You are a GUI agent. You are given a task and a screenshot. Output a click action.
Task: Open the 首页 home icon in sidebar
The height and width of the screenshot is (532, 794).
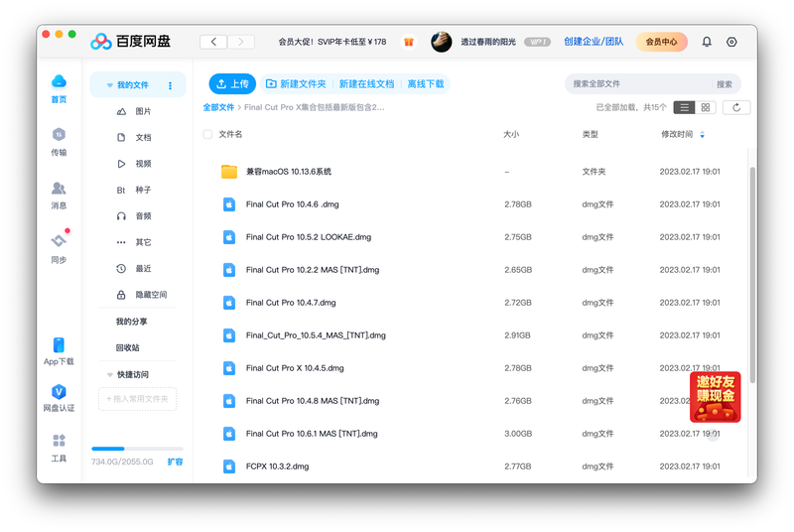coord(59,81)
